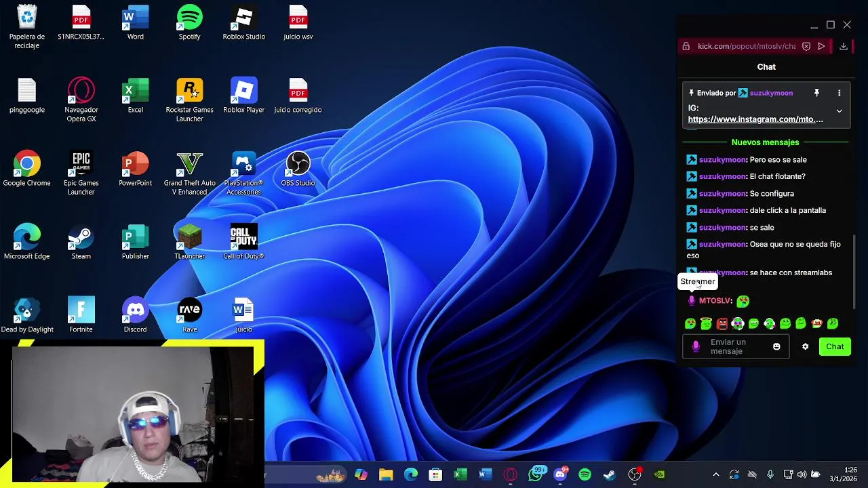
Task: Click the MTOSLV streamer username
Action: (x=715, y=301)
